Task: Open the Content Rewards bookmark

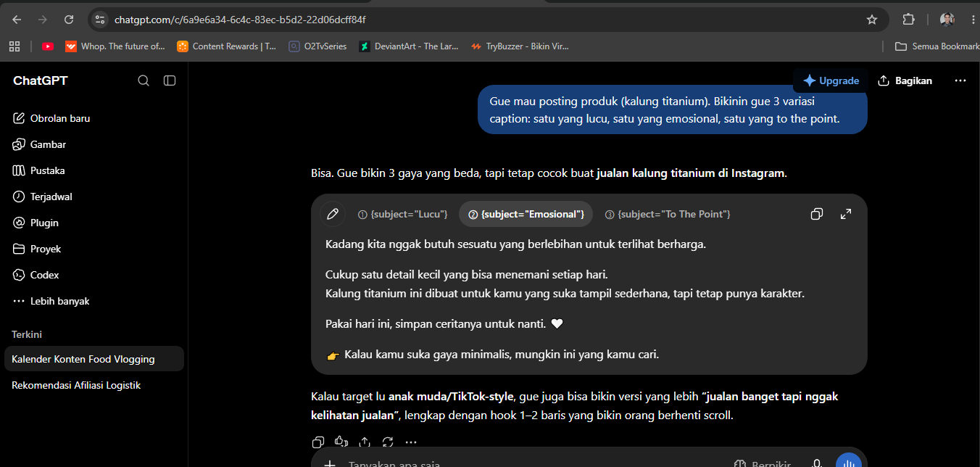Action: (x=227, y=46)
